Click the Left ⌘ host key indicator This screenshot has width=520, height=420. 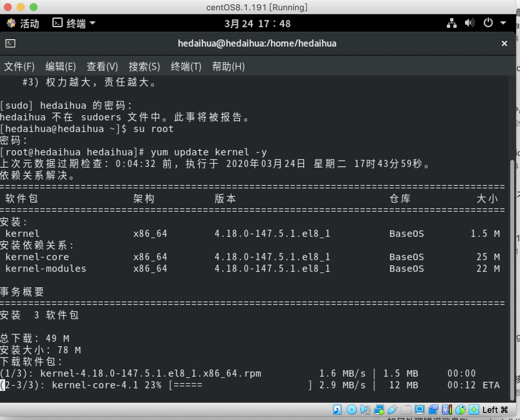(x=495, y=410)
